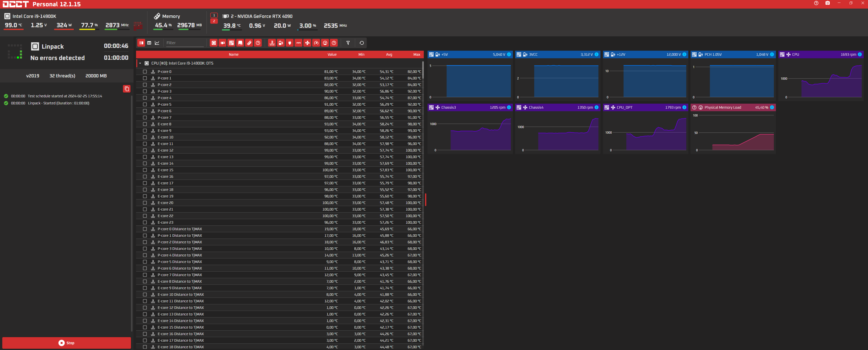This screenshot has height=350, width=868.
Task: Open info on the Chassis3 graph
Action: coord(509,107)
